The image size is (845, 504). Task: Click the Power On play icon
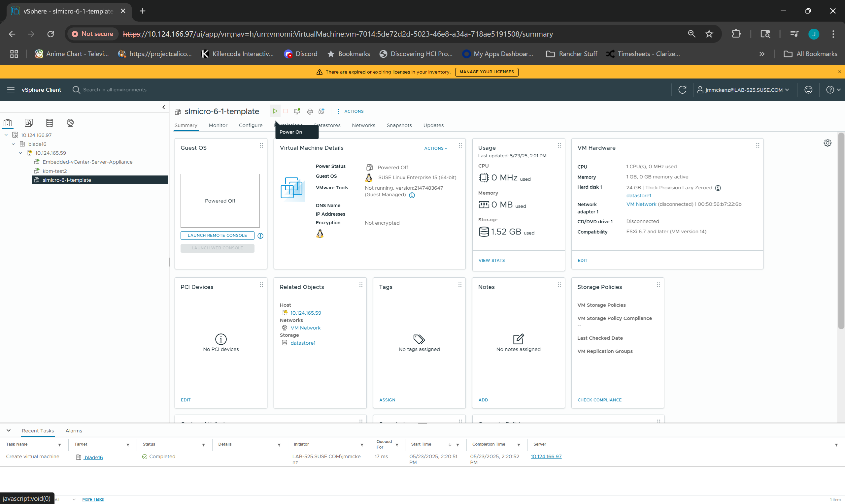tap(275, 111)
